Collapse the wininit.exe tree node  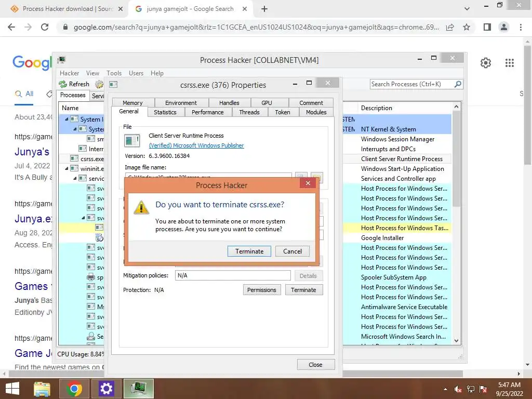(66, 169)
